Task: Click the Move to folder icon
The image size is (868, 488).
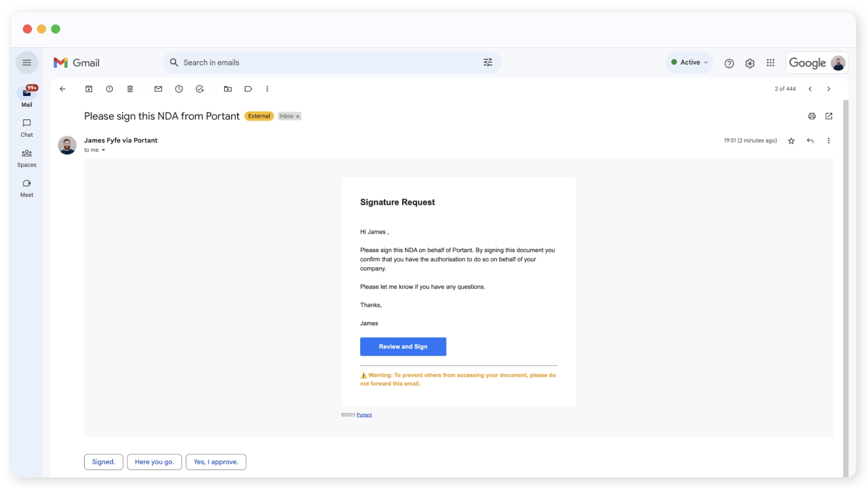Action: (228, 89)
